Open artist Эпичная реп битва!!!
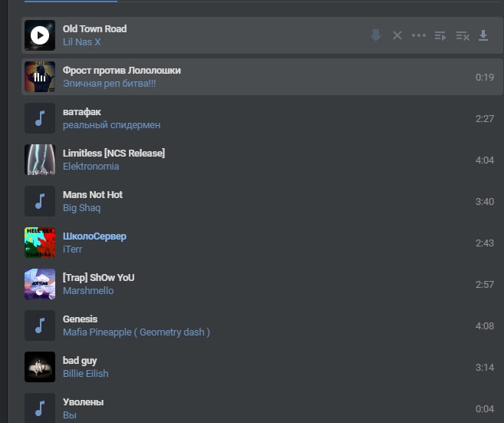 [109, 84]
